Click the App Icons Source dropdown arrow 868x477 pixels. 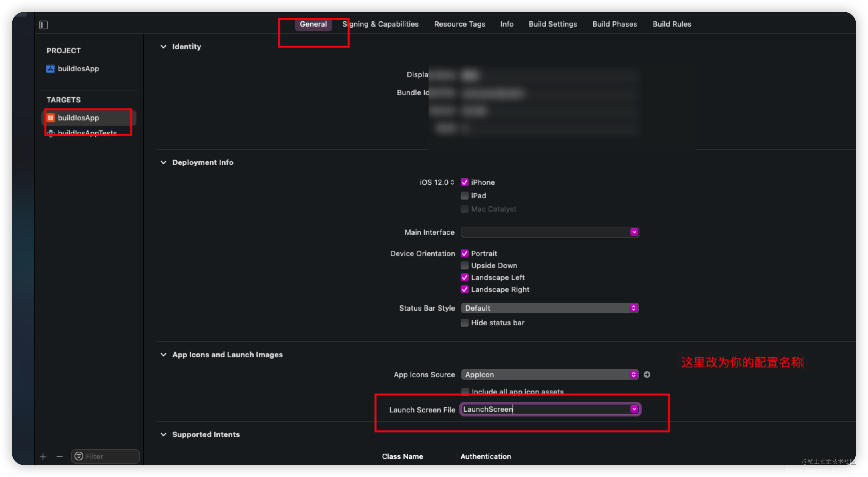(633, 375)
